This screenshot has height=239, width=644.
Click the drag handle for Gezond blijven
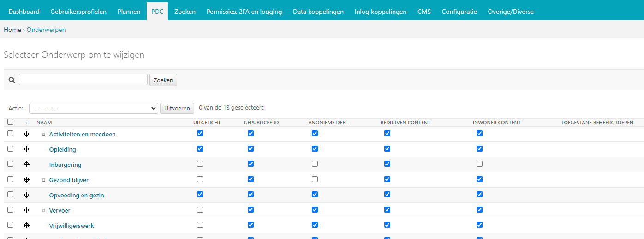coord(27,180)
